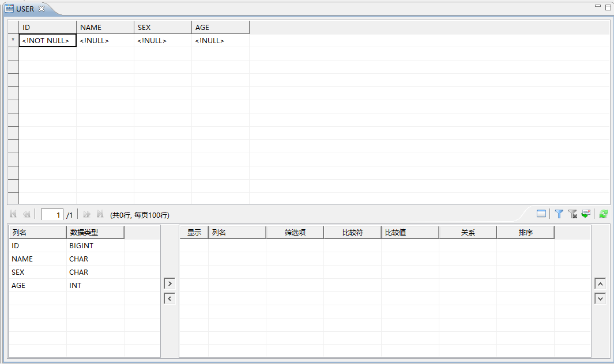The image size is (614, 364).
Task: Select the ID cell showing NOT NULL
Action: 47,41
